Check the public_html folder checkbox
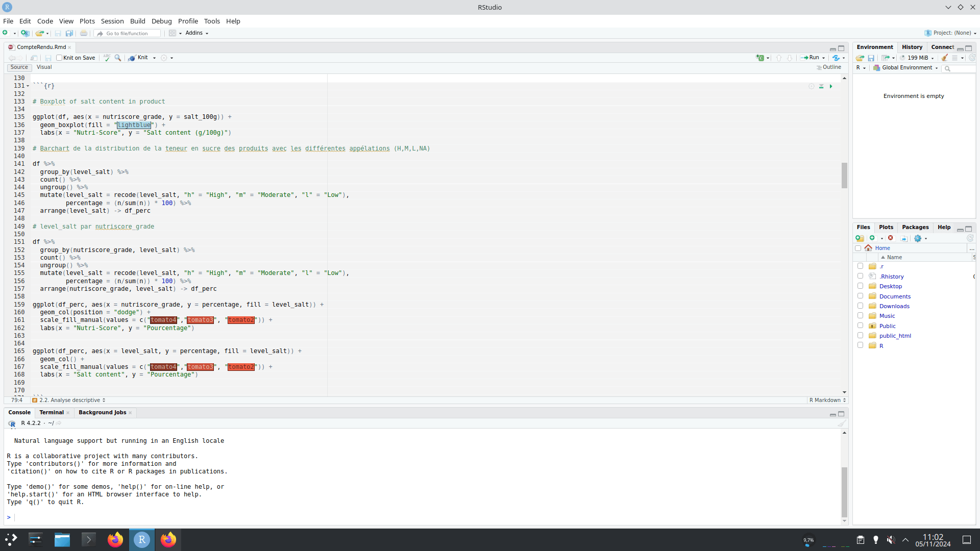Image resolution: width=980 pixels, height=551 pixels. [861, 335]
